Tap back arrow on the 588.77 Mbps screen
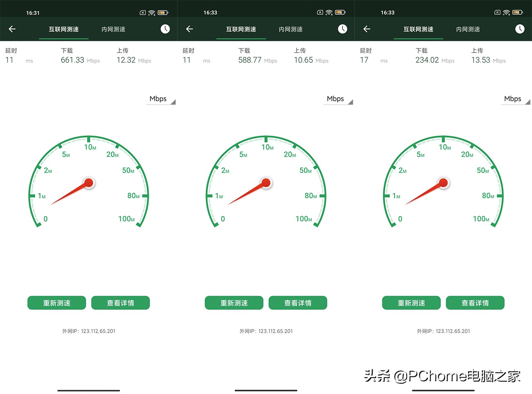The height and width of the screenshot is (394, 532). (189, 29)
